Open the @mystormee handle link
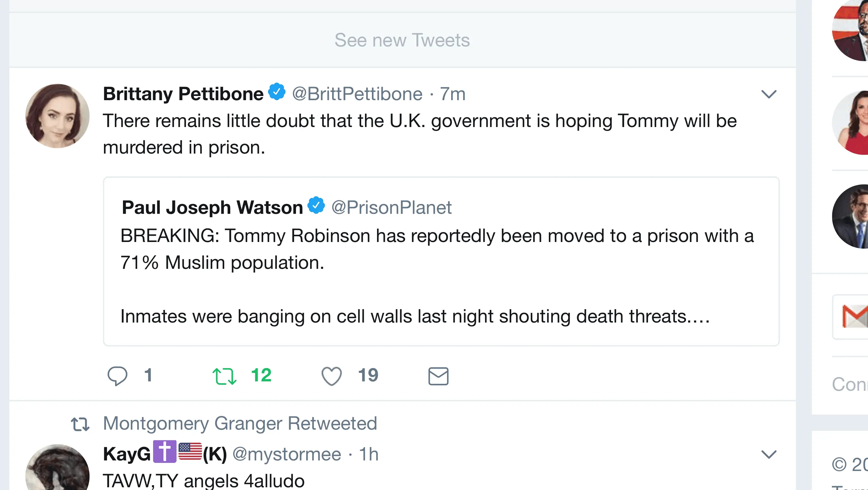 coord(287,454)
